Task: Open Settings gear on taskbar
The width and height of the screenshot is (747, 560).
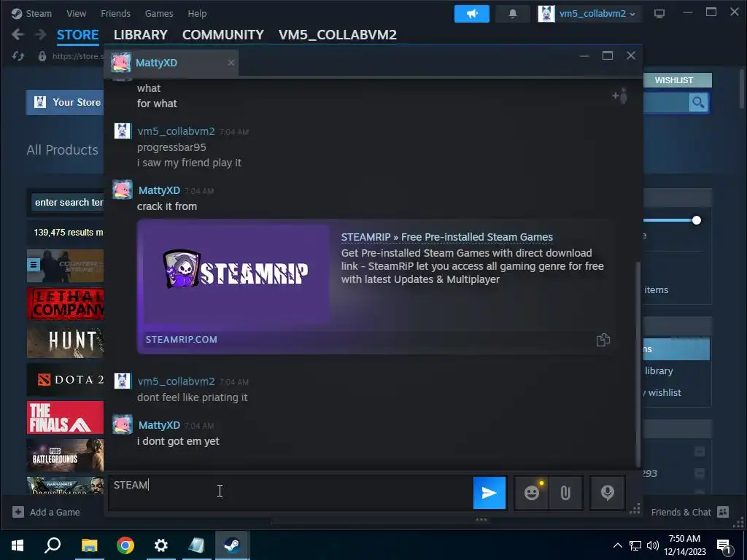Action: coord(161,545)
